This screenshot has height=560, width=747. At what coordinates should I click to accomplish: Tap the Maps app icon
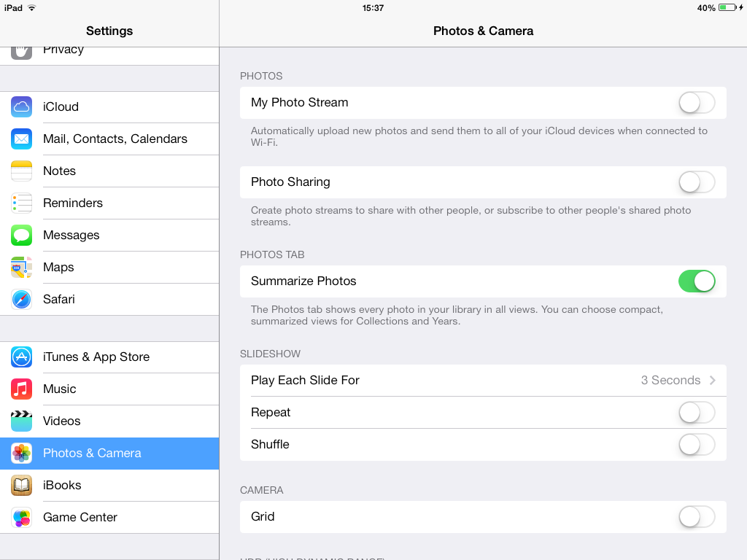(21, 267)
